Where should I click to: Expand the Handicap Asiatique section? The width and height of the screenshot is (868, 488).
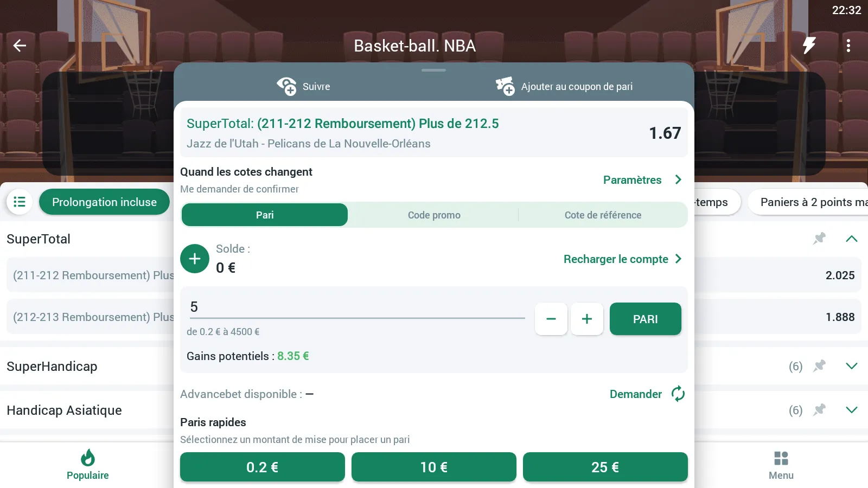[851, 410]
